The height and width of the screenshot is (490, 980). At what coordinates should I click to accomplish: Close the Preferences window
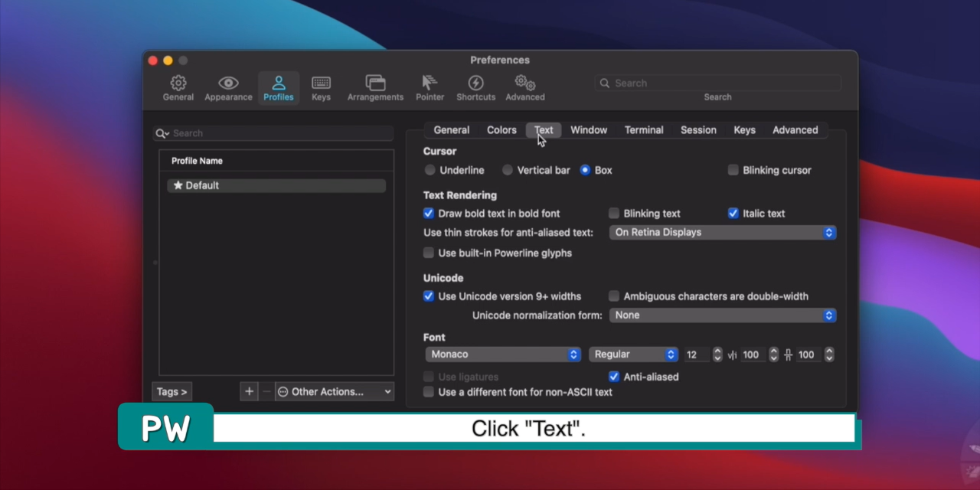coord(153,60)
